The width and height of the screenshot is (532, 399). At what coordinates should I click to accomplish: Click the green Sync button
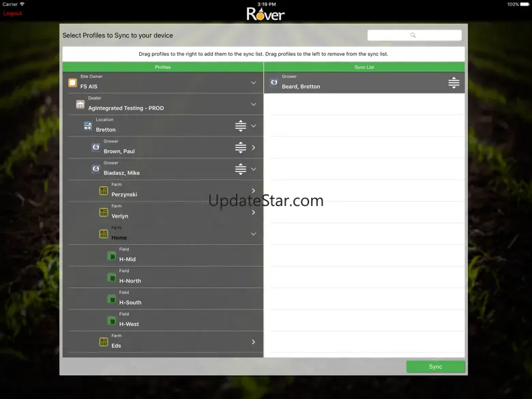[435, 366]
